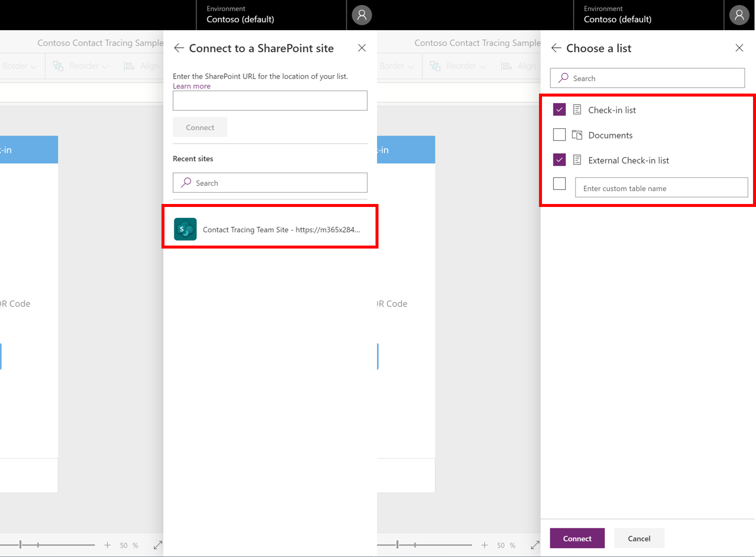This screenshot has width=756, height=557.
Task: Zoom in with the plus icon, left screen
Action: pyautogui.click(x=108, y=545)
